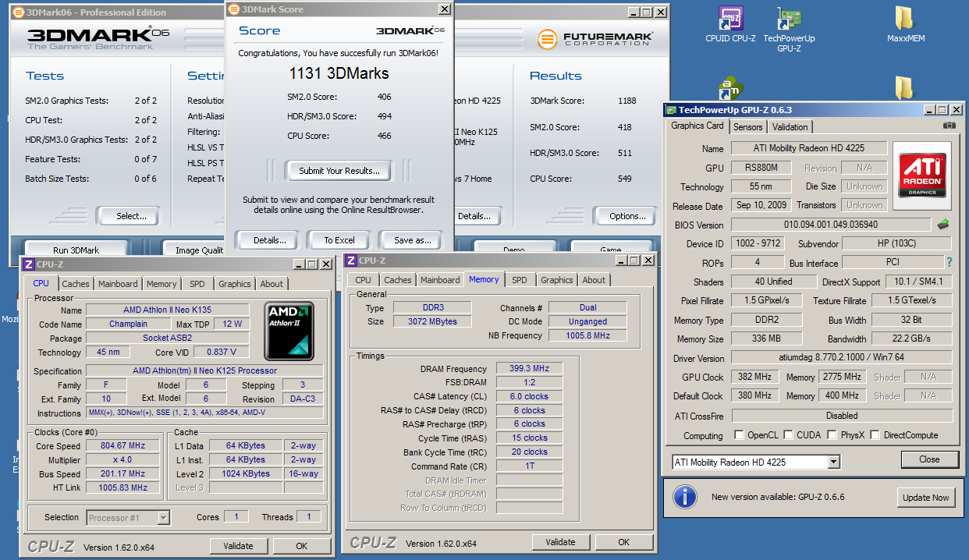969x560 pixels.
Task: Select the Graphics Card tab in GPU-Z
Action: (x=697, y=126)
